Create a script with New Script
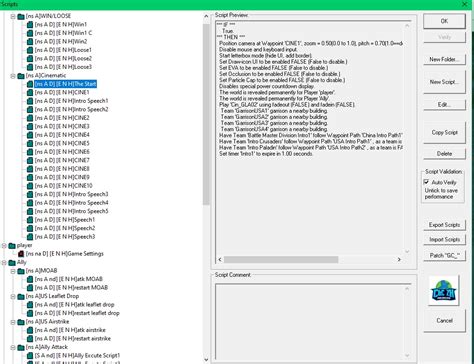474x364 pixels. click(x=444, y=82)
